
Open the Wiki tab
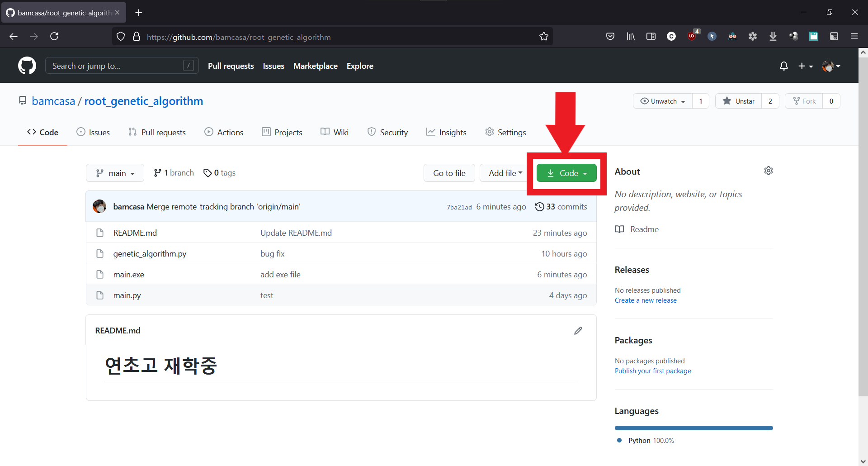click(x=335, y=132)
